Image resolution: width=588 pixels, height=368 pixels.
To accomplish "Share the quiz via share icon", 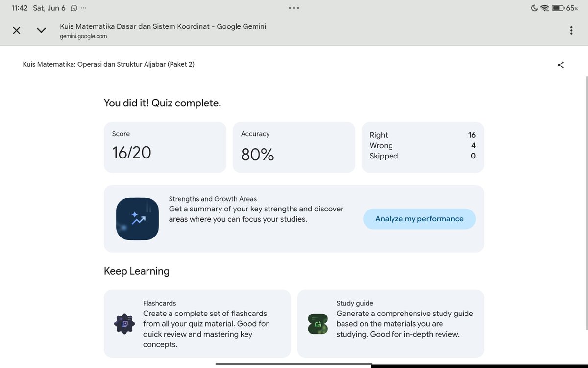I will coord(561,65).
